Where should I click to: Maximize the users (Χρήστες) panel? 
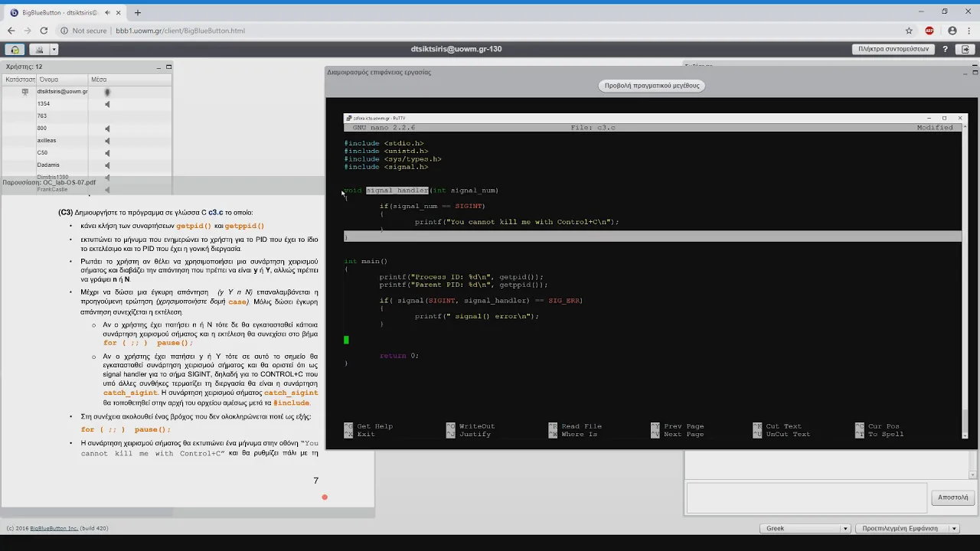168,67
